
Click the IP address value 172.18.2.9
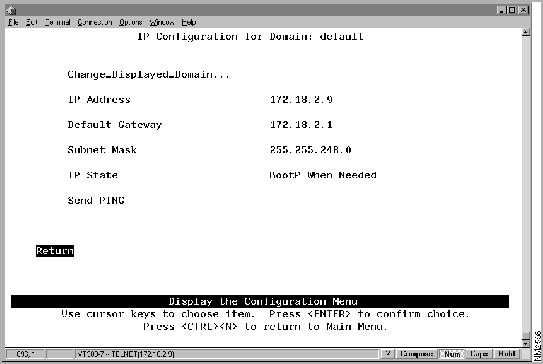(x=301, y=100)
